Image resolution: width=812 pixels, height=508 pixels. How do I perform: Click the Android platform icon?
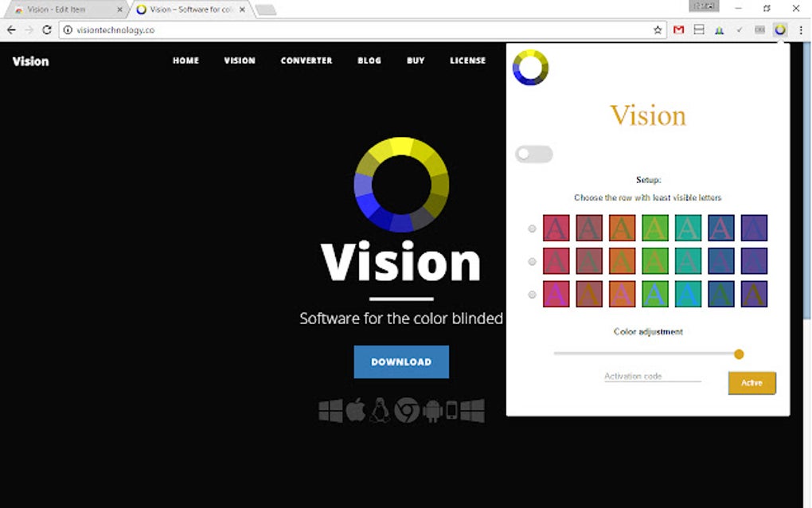point(432,411)
